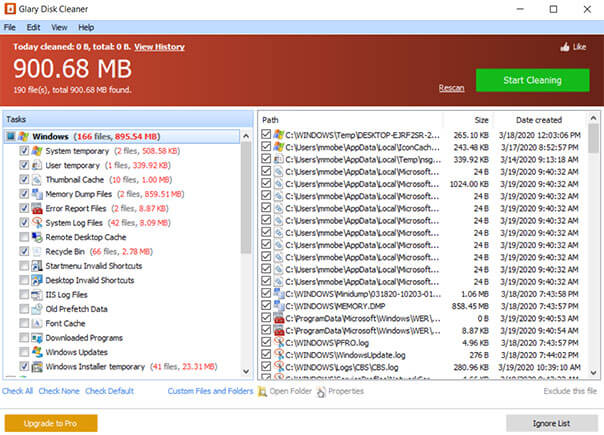Click the Error Report Files icon
Viewport: 604px width, 435px height.
point(37,208)
